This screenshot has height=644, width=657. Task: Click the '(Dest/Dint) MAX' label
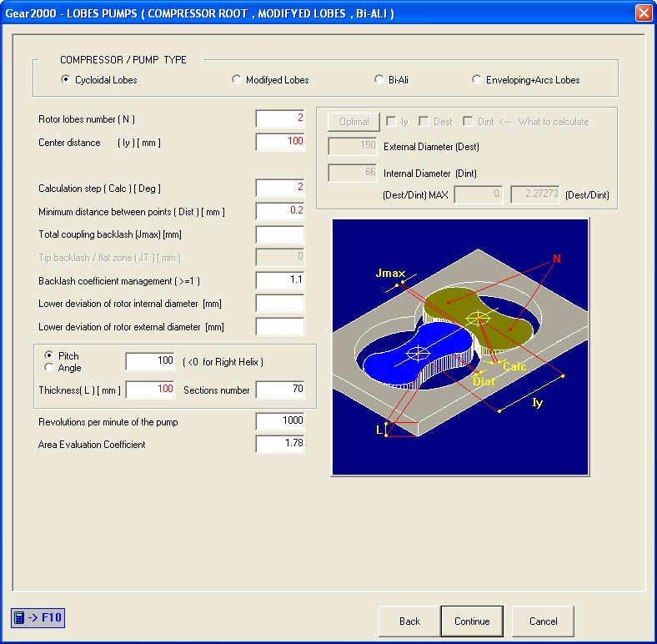pos(415,195)
